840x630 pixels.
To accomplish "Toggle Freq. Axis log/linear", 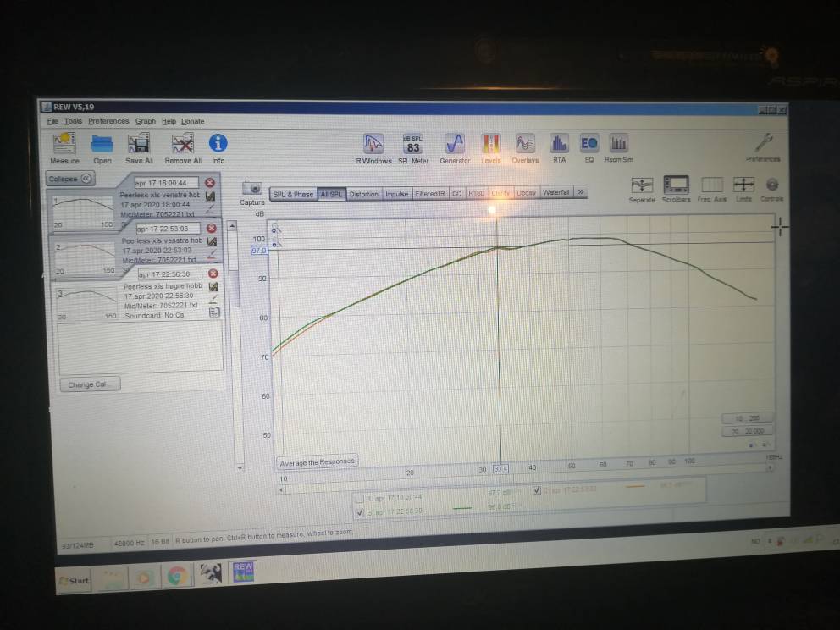I will click(712, 189).
